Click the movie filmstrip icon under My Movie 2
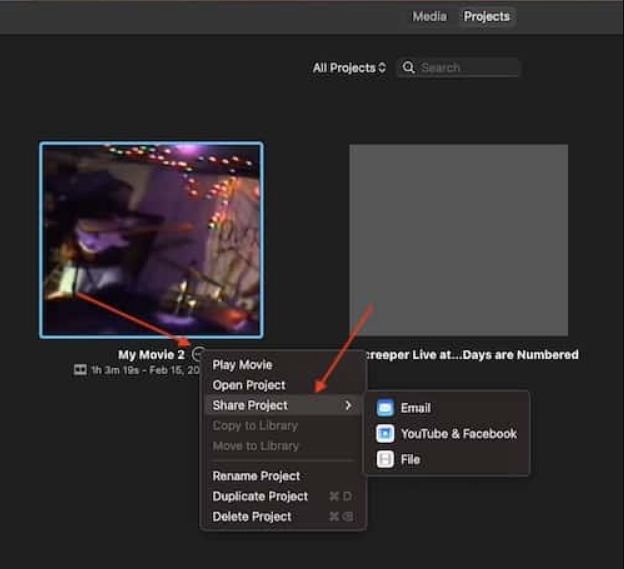624x569 pixels. [x=80, y=370]
